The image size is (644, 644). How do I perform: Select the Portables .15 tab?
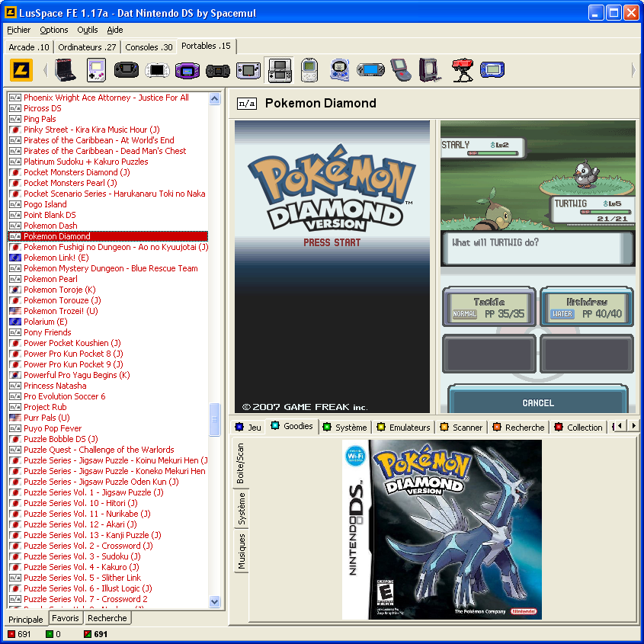[207, 46]
